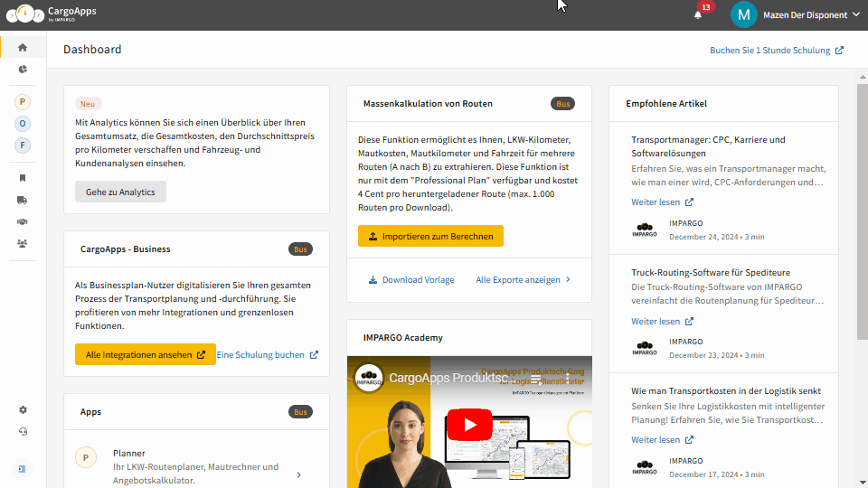Click IMPARGO logo beside December 24 article

[x=645, y=230]
